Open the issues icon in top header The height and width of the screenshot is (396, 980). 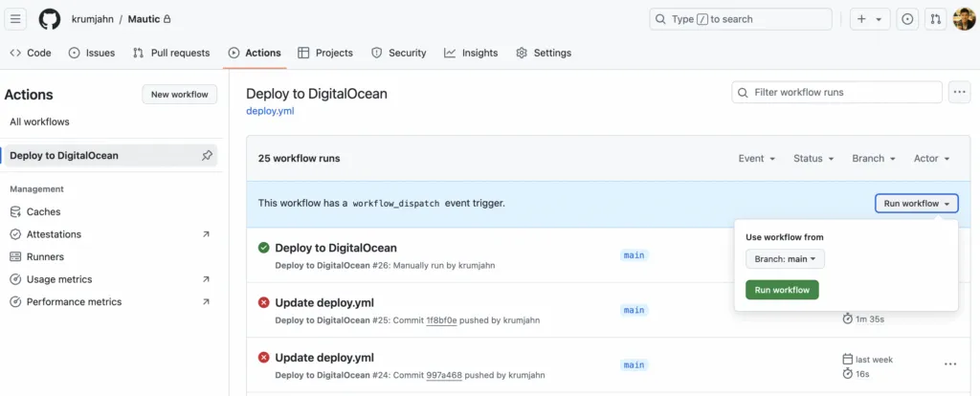click(907, 19)
